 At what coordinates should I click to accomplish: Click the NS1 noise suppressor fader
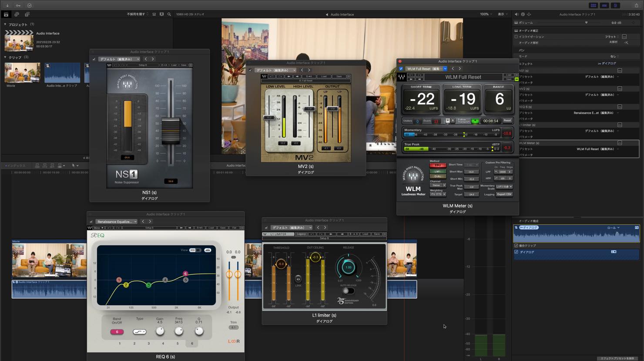pos(171,131)
